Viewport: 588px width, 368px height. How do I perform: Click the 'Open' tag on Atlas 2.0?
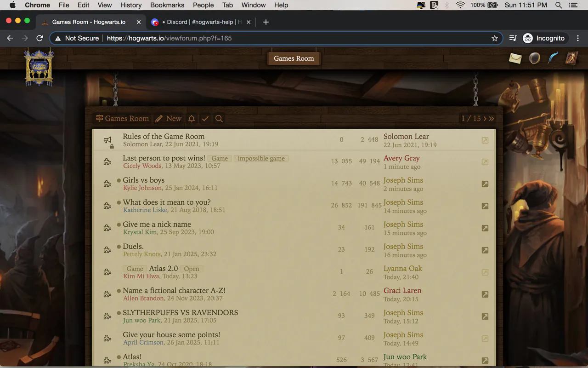tap(192, 269)
